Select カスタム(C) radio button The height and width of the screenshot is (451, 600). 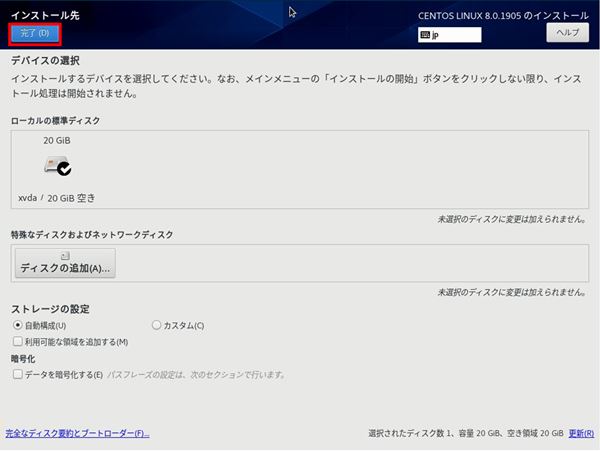click(156, 326)
